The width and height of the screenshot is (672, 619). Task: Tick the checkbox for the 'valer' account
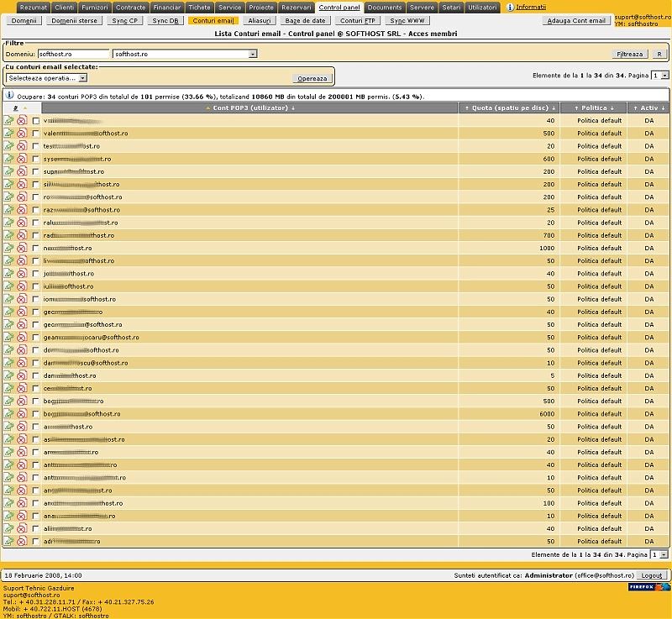click(x=35, y=134)
